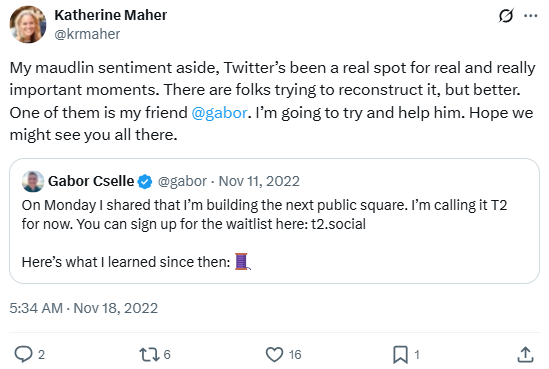
Task: Click the reply speech bubble icon
Action: [x=23, y=354]
